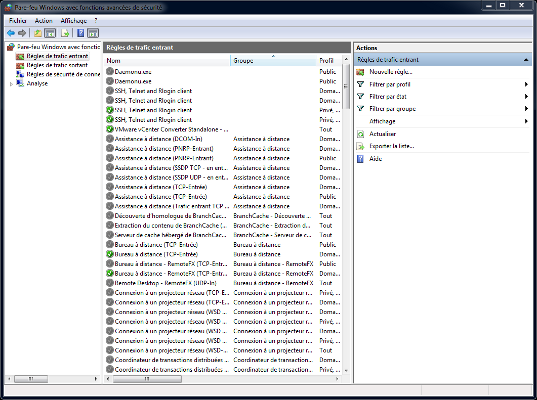Sort by the Profil column header
Image resolution: width=537 pixels, height=400 pixels.
(329, 61)
